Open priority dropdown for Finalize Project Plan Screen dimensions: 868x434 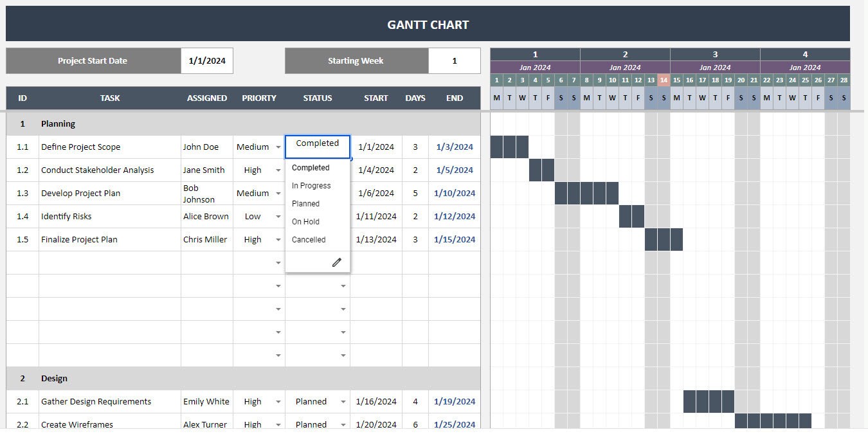[278, 240]
